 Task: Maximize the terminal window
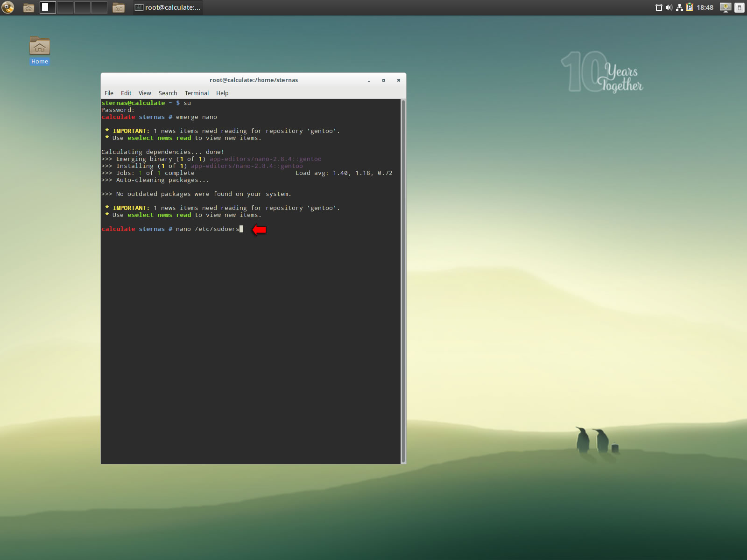pyautogui.click(x=384, y=80)
